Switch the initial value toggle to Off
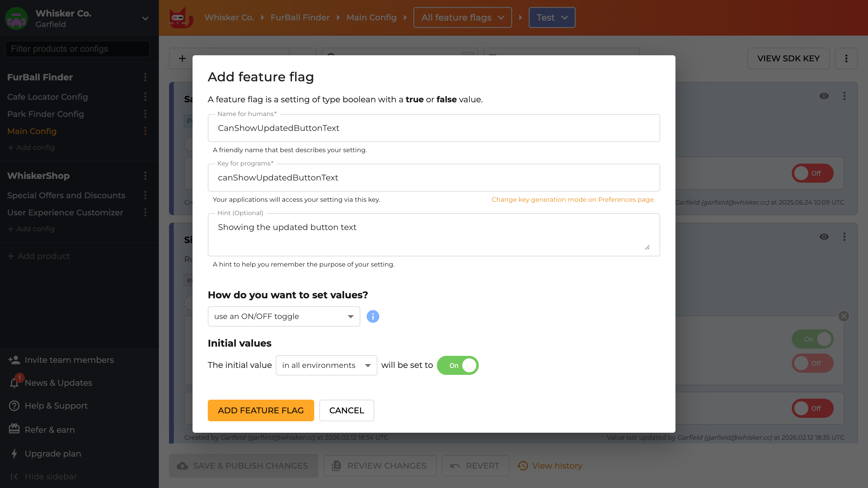868x488 pixels. [458, 365]
